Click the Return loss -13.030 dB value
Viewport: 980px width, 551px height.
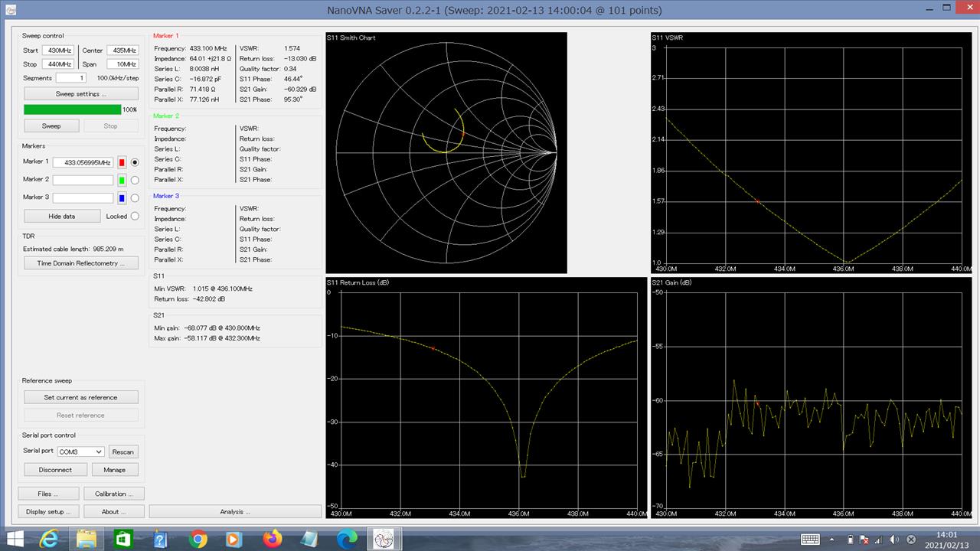[299, 58]
